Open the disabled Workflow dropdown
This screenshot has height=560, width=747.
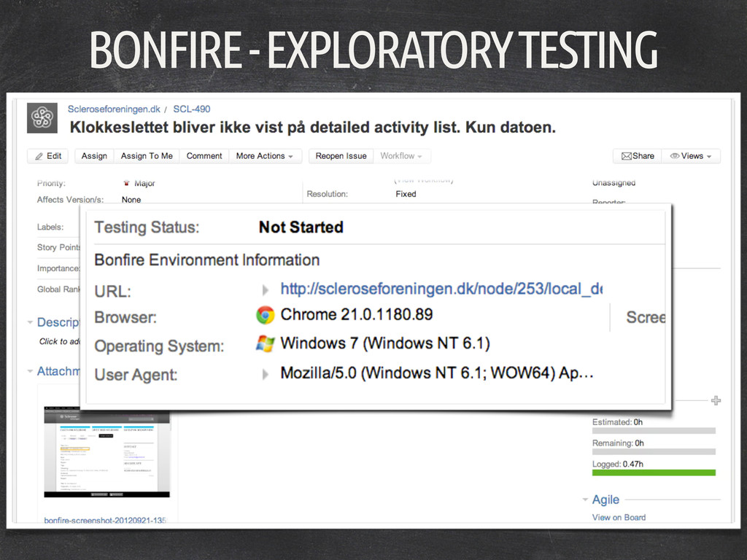click(401, 156)
